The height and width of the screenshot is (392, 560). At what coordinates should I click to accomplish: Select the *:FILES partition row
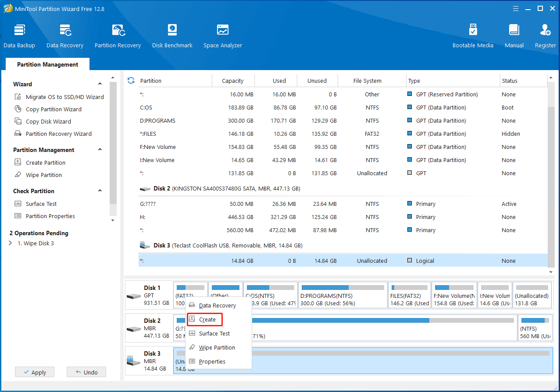tap(343, 134)
